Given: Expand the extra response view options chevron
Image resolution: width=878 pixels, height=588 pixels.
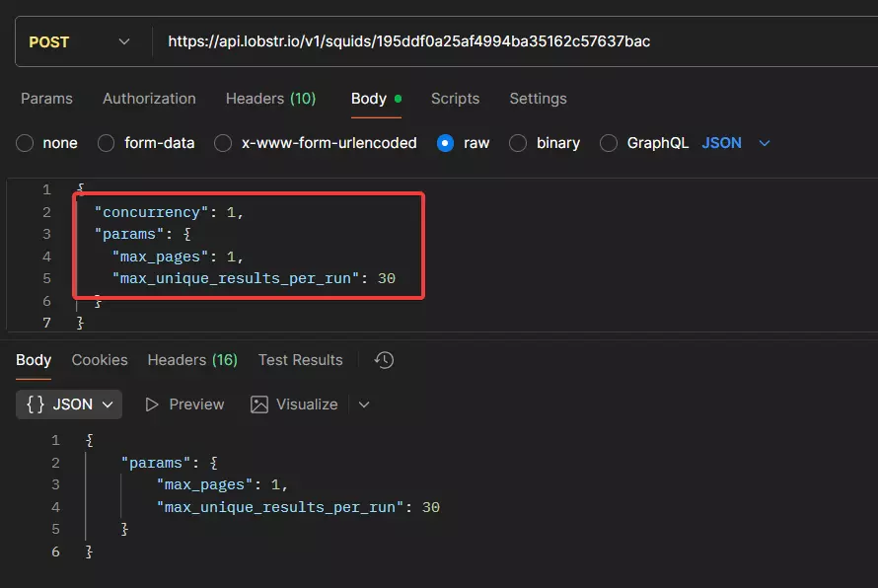Looking at the screenshot, I should [x=361, y=404].
